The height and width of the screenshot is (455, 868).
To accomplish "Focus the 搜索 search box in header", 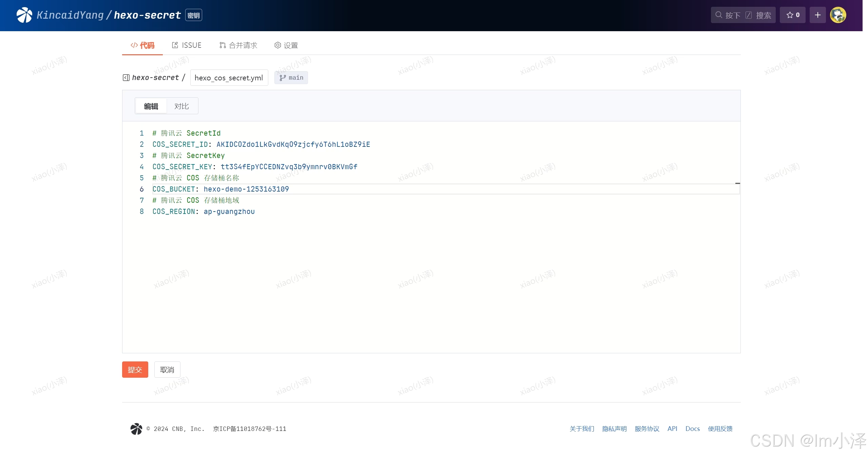I will point(743,15).
